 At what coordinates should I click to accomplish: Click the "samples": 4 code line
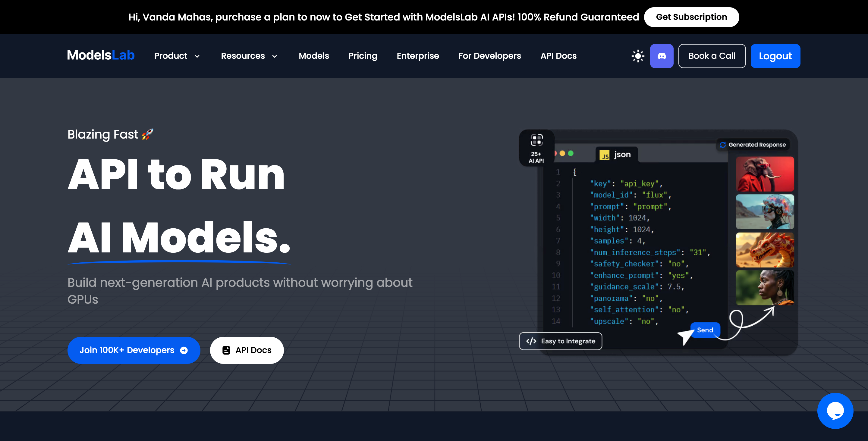point(617,241)
